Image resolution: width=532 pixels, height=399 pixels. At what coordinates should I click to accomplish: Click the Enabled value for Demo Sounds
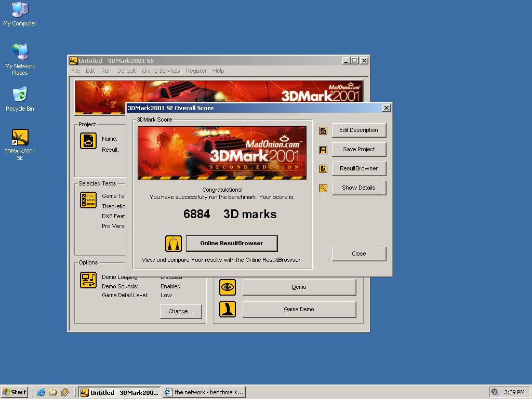click(170, 286)
